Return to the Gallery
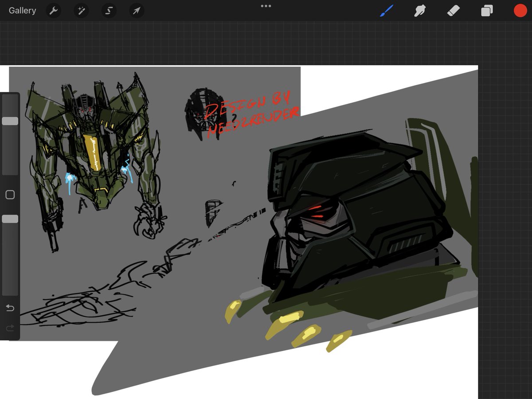532x399 pixels. coord(22,10)
